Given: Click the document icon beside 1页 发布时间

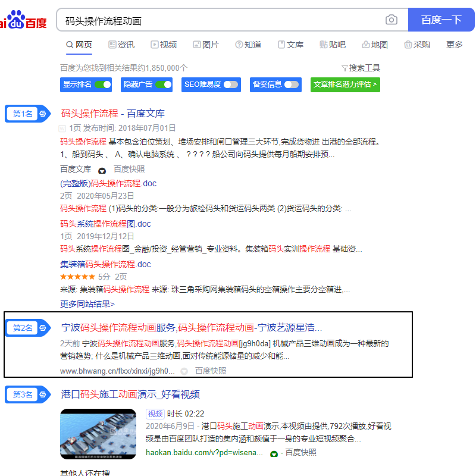Looking at the screenshot, I should coord(62,129).
